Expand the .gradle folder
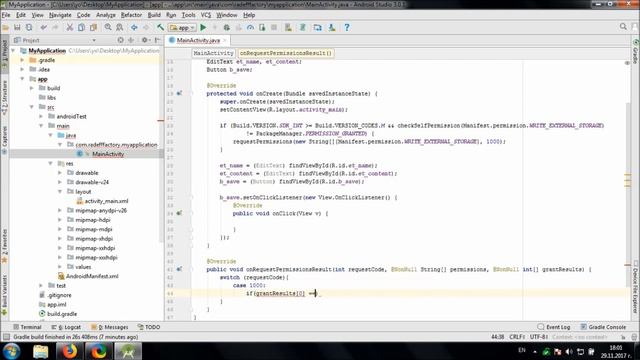This screenshot has width=640, height=360. tap(22, 60)
